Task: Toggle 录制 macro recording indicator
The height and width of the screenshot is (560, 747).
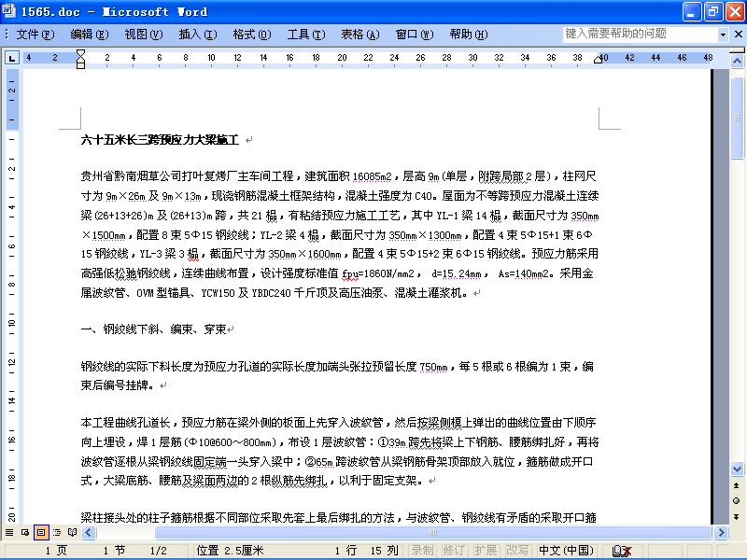Action: (423, 551)
